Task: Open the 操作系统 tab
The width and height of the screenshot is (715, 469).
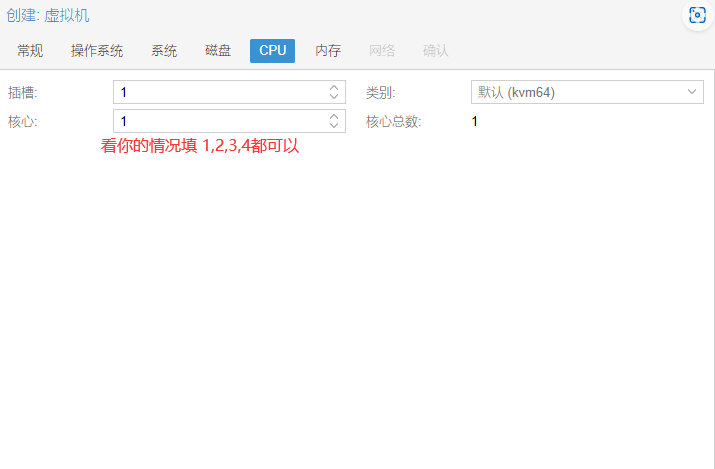Action: coord(97,51)
